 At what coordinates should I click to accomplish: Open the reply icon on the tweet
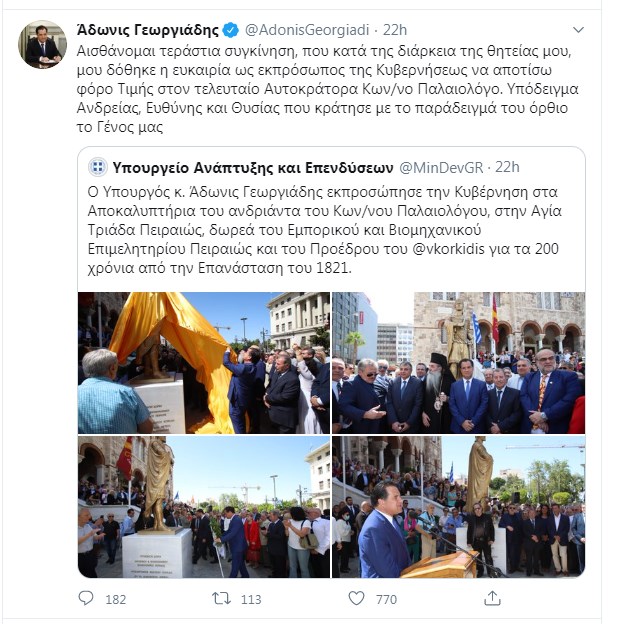(x=86, y=598)
